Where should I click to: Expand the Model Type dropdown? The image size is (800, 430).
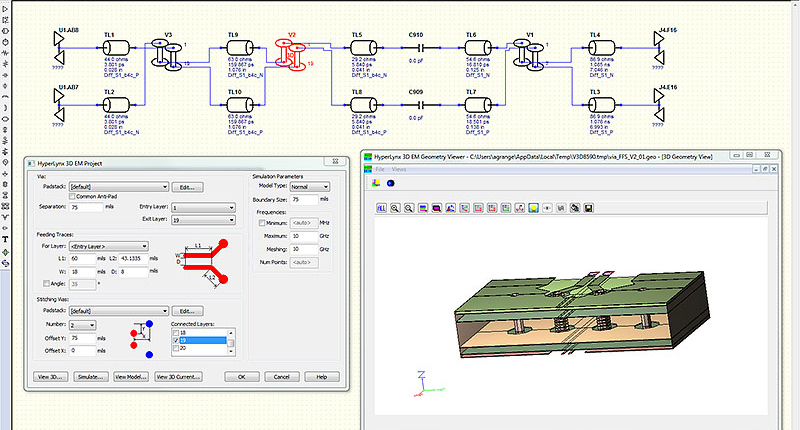(x=308, y=186)
